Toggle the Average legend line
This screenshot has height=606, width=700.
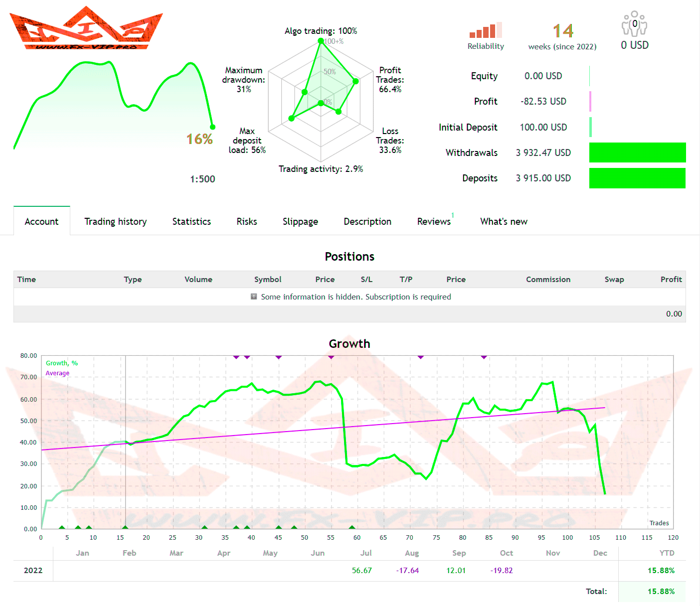[x=57, y=373]
